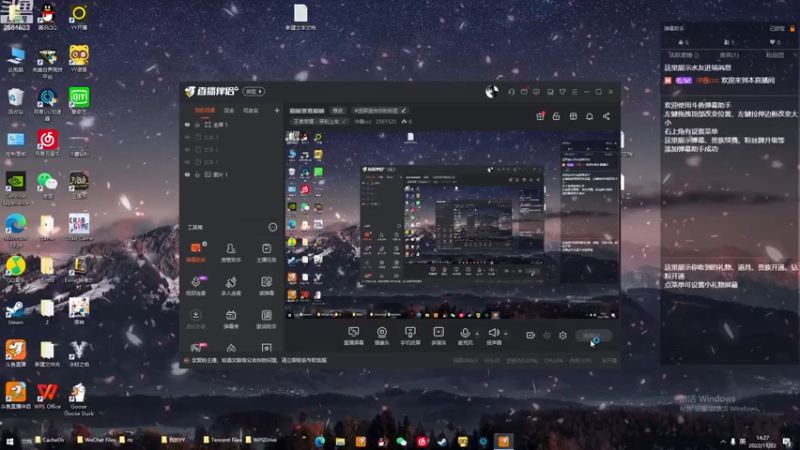Open first tab in 弹幕助手 panel
This screenshot has height=450, width=800.
[684, 55]
